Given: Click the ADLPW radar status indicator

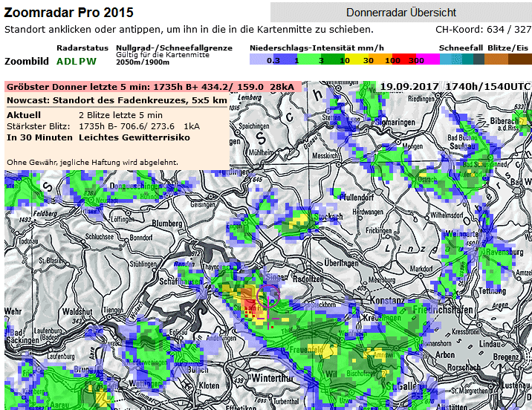Looking at the screenshot, I should [77, 61].
